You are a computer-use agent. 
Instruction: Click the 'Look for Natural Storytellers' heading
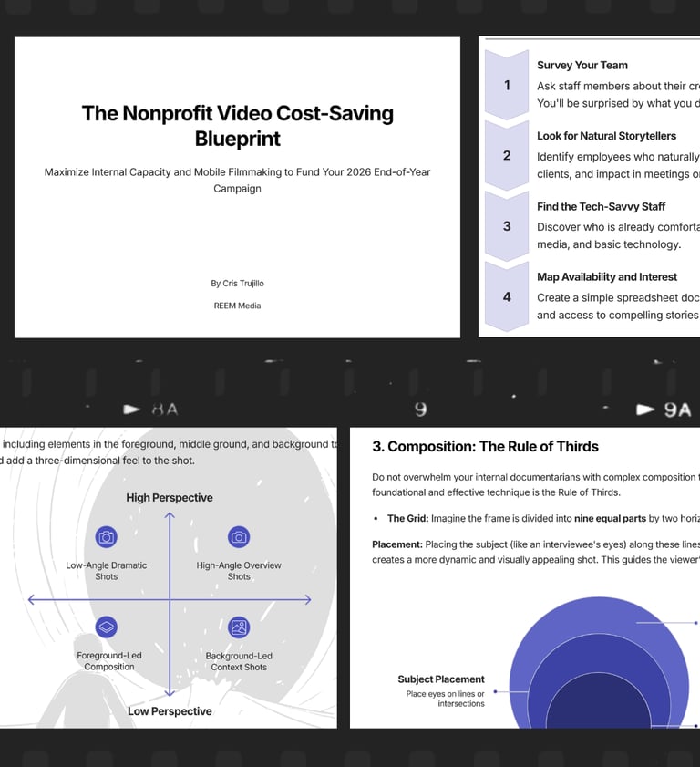[606, 136]
